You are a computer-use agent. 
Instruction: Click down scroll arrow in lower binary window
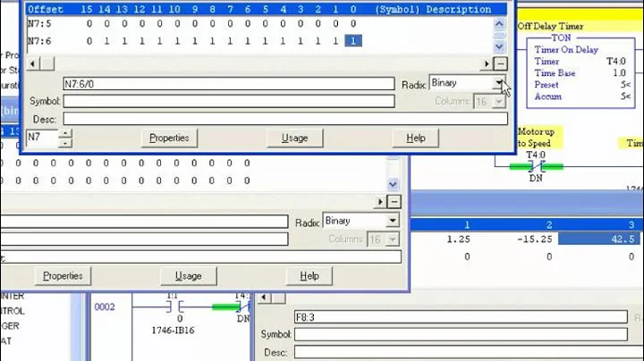[393, 184]
